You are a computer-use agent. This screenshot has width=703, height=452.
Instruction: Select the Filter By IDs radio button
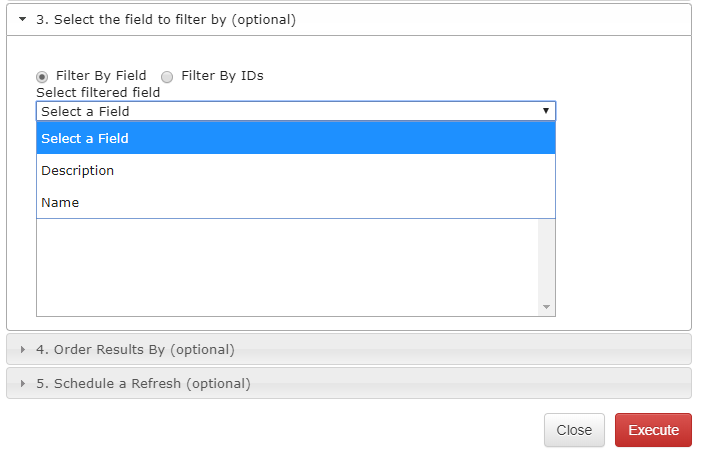pyautogui.click(x=167, y=76)
